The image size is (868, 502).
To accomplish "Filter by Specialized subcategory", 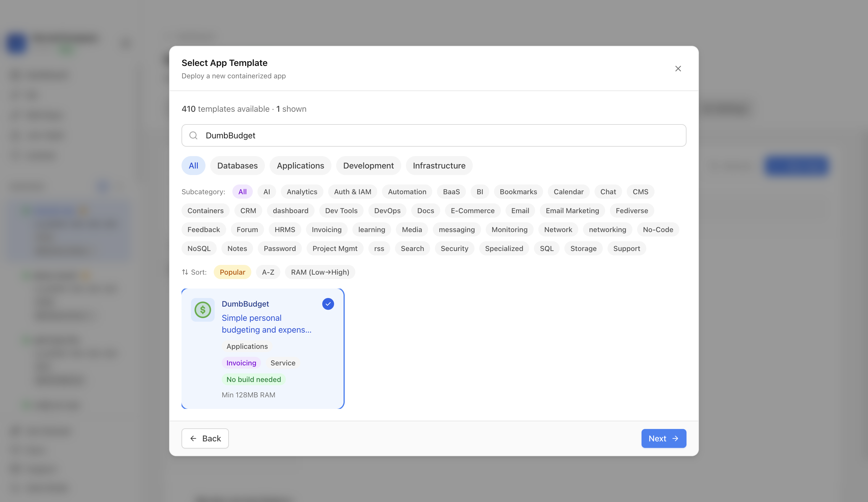I will [504, 248].
